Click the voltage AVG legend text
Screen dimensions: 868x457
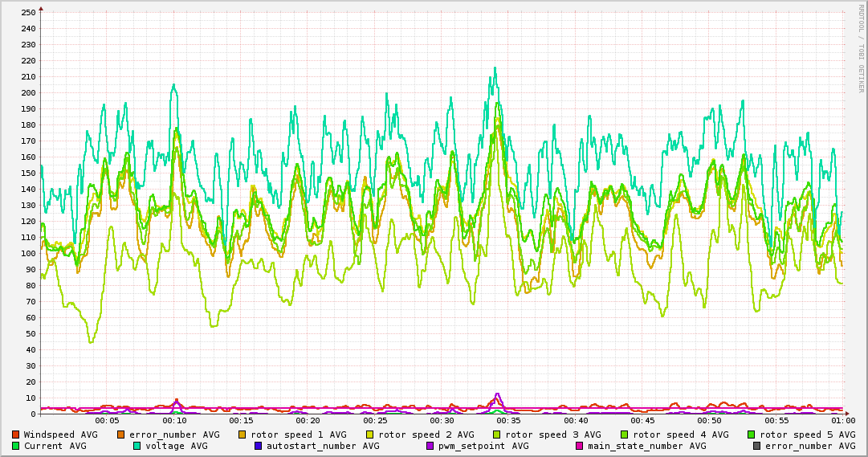point(176,446)
